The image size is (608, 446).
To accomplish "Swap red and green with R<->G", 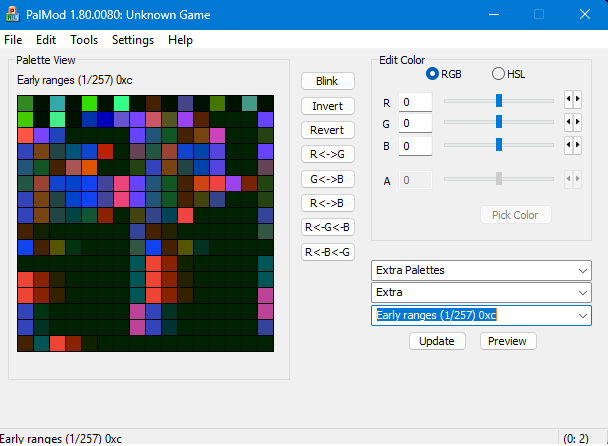I will [x=327, y=154].
